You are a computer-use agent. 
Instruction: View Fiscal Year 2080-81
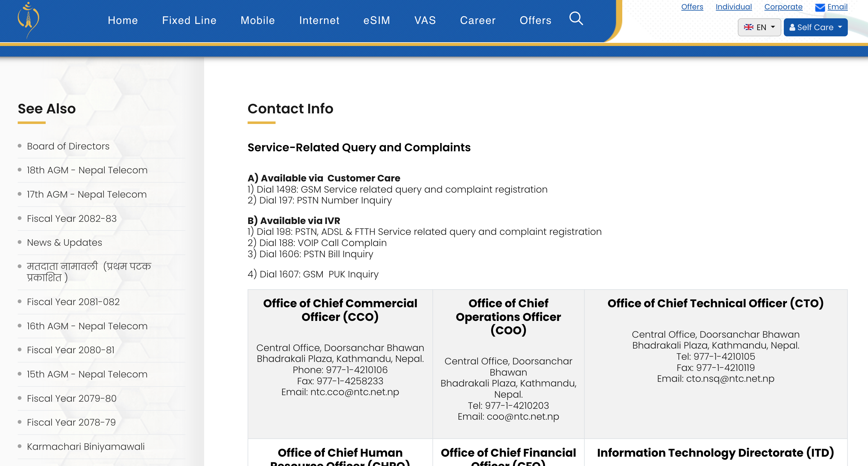[x=71, y=350]
